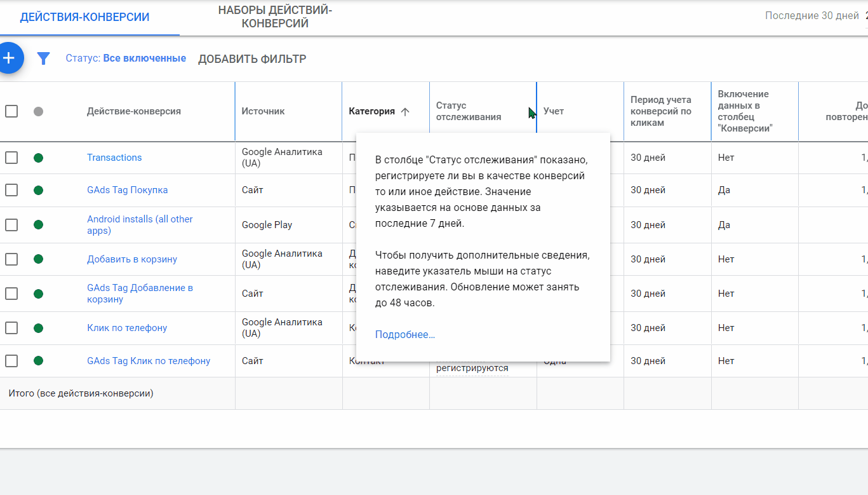
Task: Check the Transactions row checkbox
Action: click(x=11, y=158)
